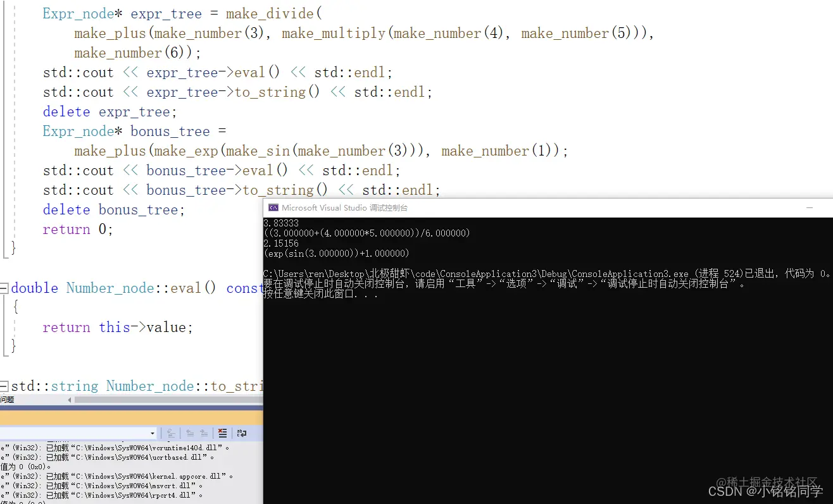Viewport: 833px width, 504px height.
Task: Clear all output with the red X list icon
Action: point(222,433)
